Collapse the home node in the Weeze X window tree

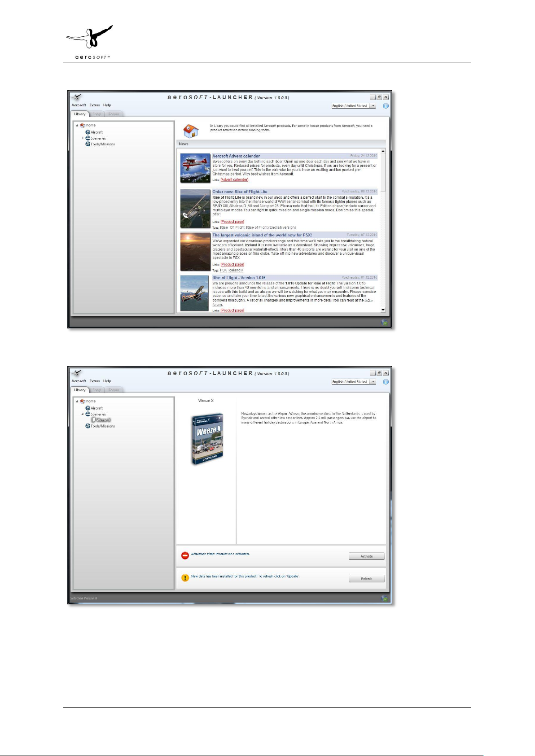(x=77, y=401)
